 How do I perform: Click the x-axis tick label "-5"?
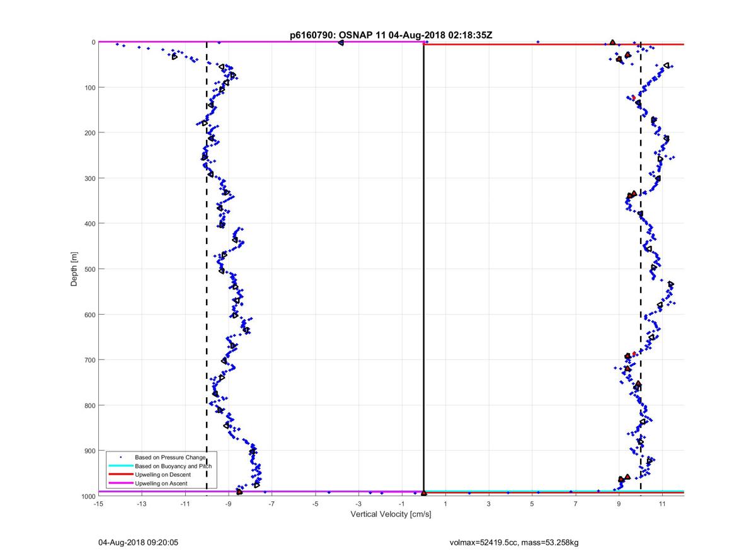click(x=315, y=504)
